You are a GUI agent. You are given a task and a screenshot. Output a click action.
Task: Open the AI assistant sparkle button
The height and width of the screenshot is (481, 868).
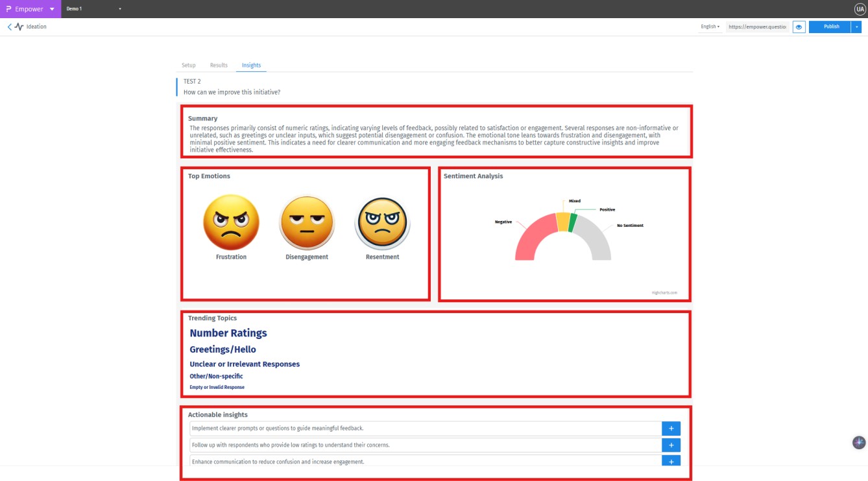[x=858, y=442]
